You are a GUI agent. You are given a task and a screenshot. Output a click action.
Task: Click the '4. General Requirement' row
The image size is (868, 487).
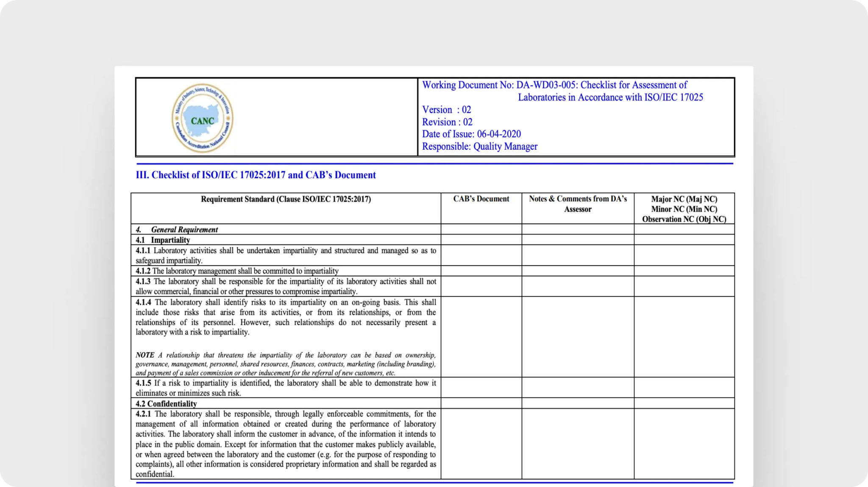(286, 230)
